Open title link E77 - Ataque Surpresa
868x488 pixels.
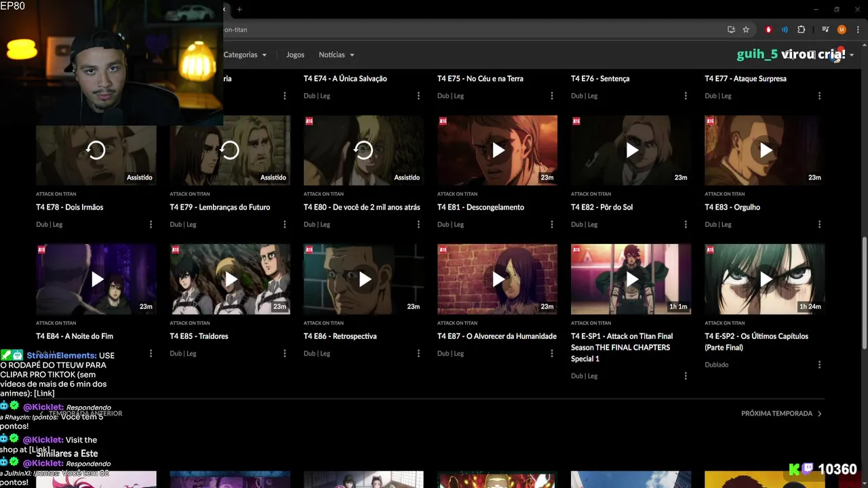coord(745,79)
